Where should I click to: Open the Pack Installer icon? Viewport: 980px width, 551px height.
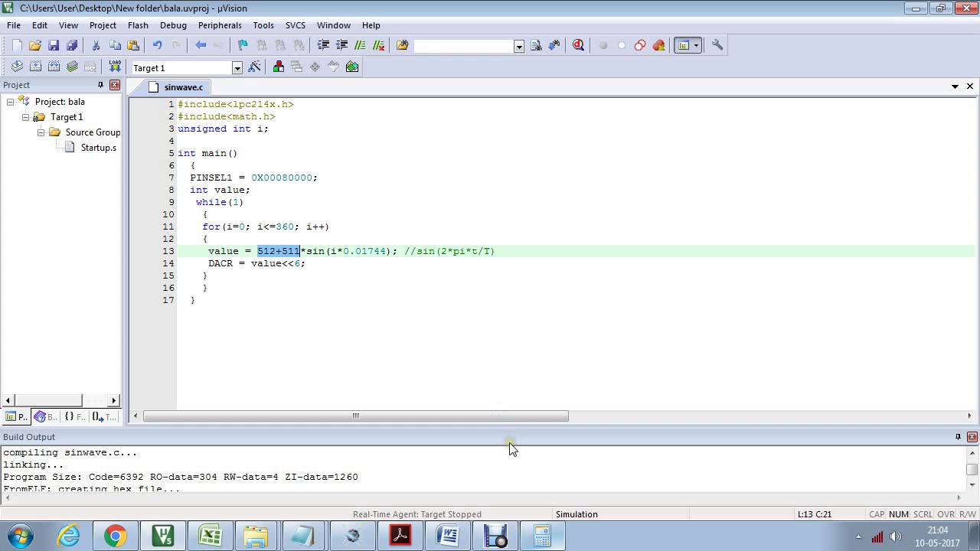tap(352, 67)
